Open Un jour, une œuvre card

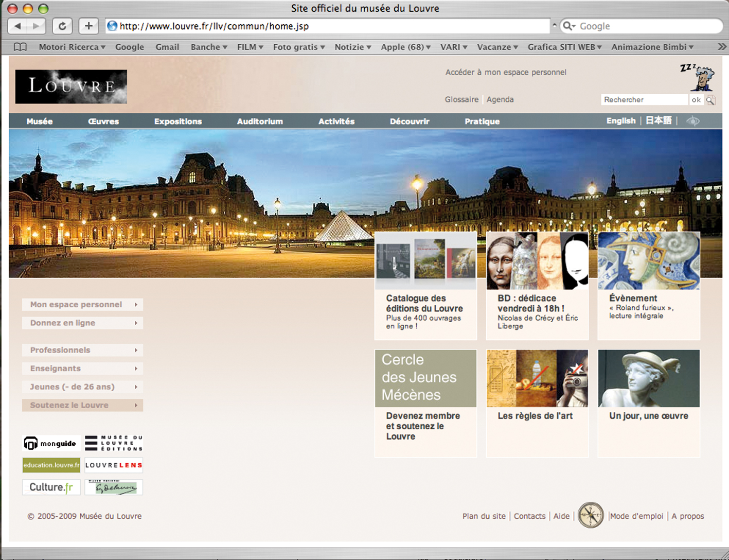649,404
